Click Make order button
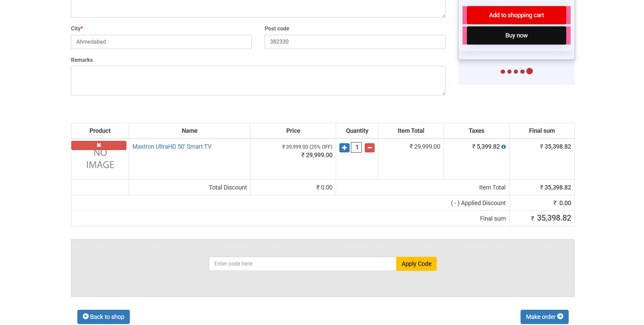This screenshot has height=325, width=644. [x=544, y=317]
